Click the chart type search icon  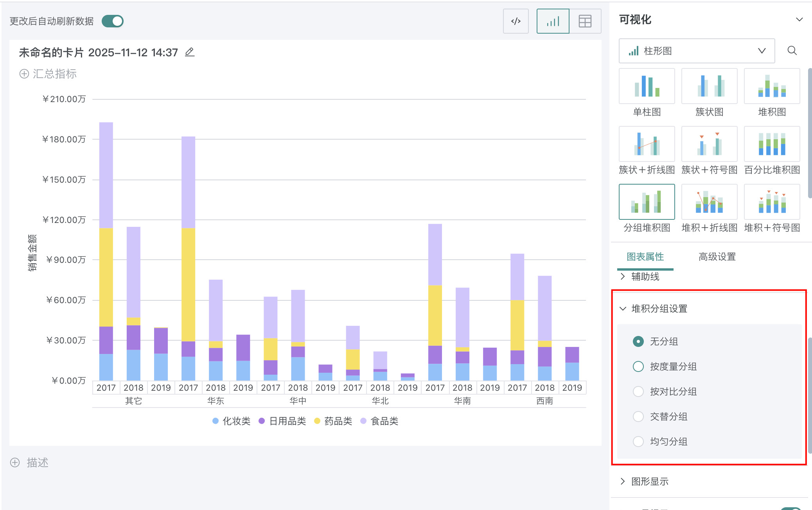[792, 50]
